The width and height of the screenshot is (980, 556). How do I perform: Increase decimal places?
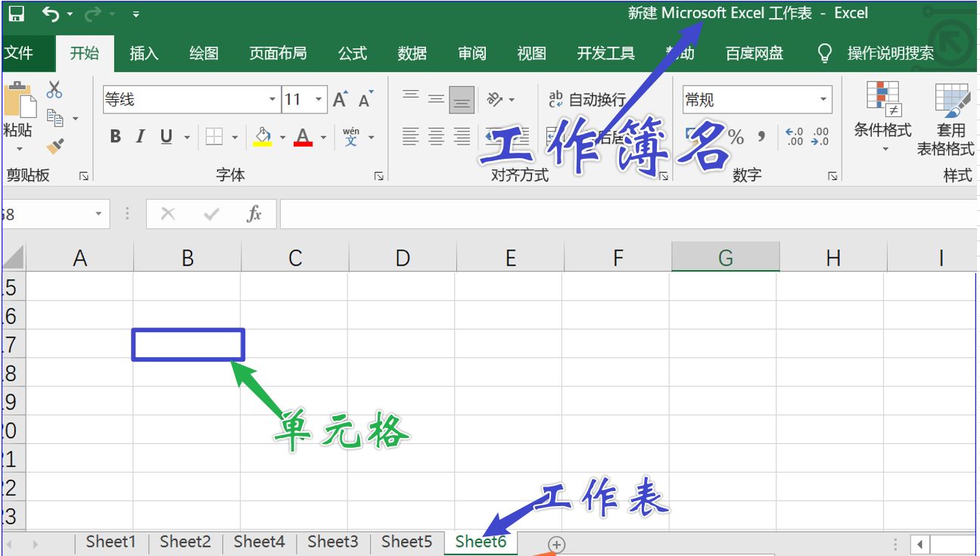[x=795, y=137]
